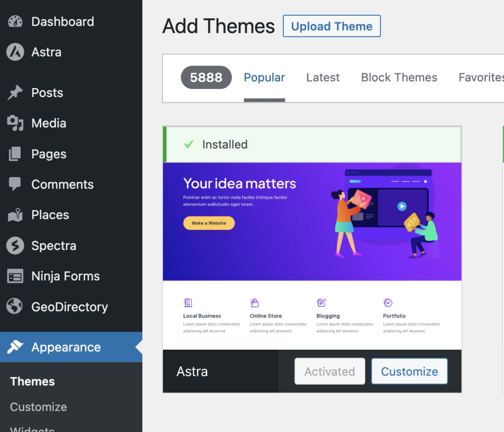The image size is (504, 432).
Task: Click the Dashboard gauge icon
Action: (15, 22)
